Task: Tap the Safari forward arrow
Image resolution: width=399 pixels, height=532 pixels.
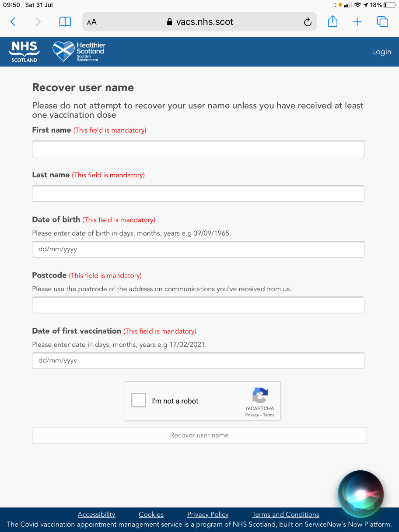Action: [38, 22]
